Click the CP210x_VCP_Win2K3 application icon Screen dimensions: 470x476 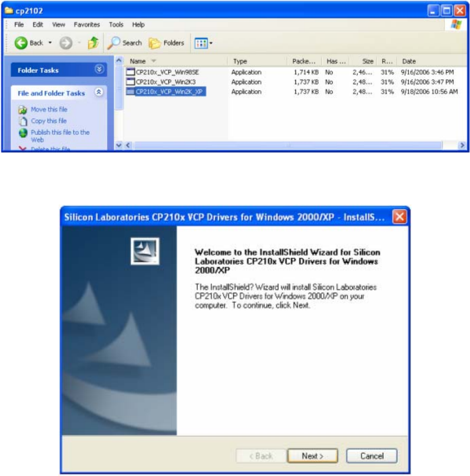(130, 82)
